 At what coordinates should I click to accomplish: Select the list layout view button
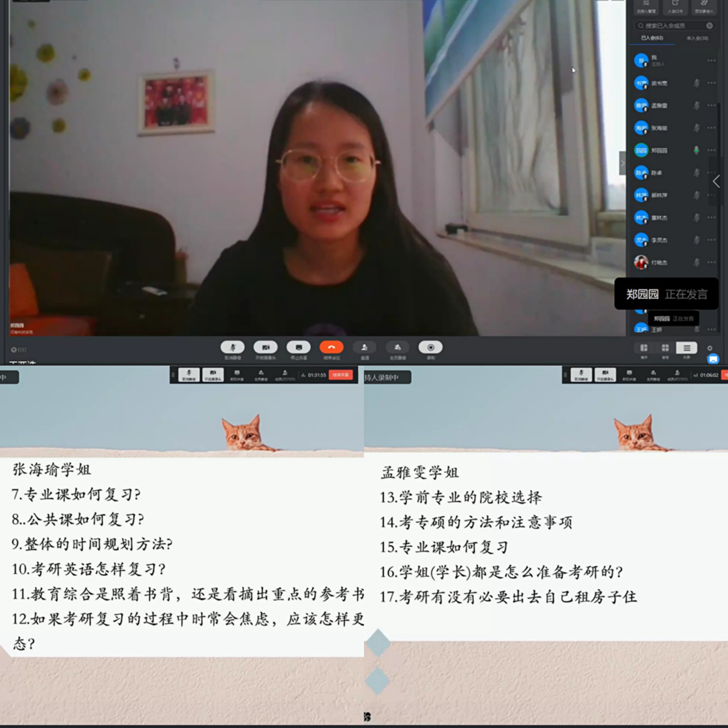tap(687, 348)
